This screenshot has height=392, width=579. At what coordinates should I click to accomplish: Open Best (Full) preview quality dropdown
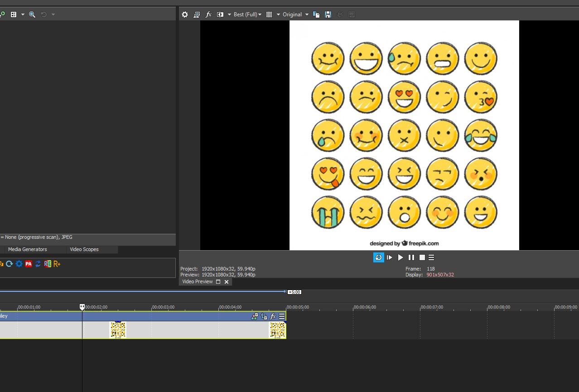[x=247, y=15]
